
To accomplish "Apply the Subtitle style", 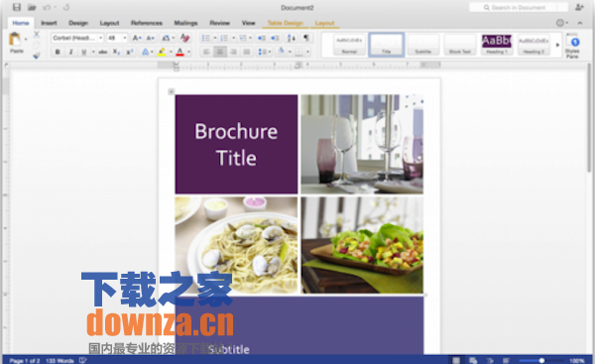I will [x=423, y=45].
